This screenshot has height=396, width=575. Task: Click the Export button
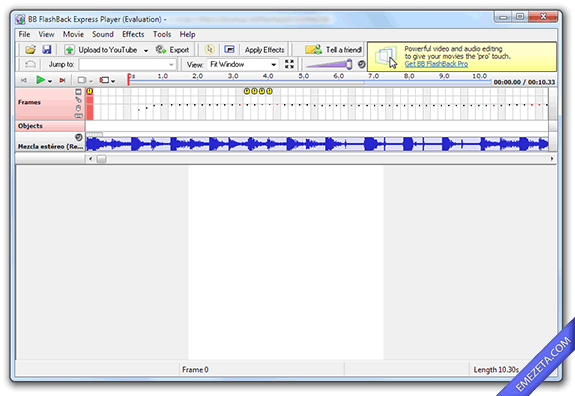[x=172, y=50]
